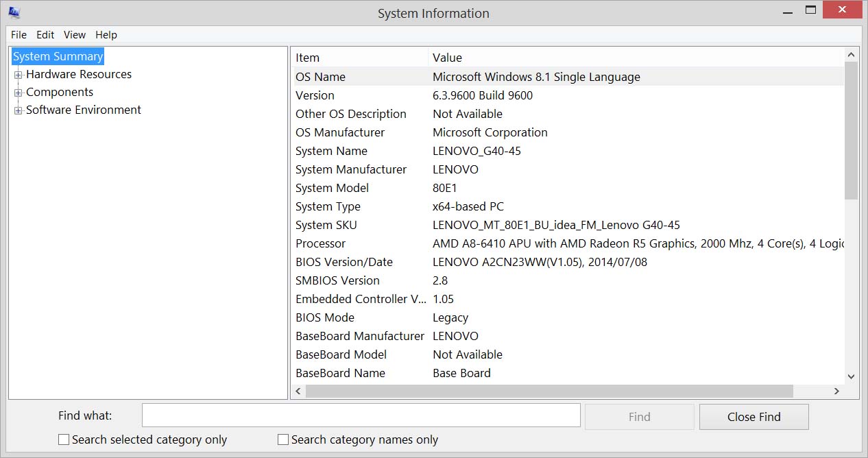Select the OS Manufacturer item
This screenshot has width=868, height=458.
coord(340,132)
